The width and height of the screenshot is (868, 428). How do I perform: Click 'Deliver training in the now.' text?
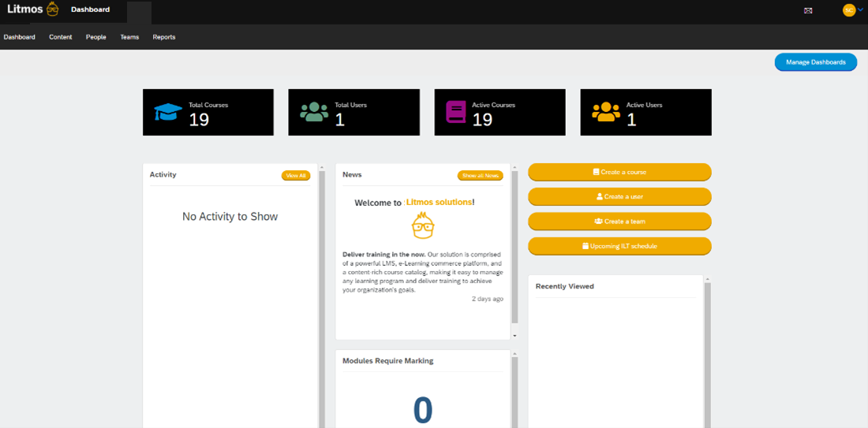click(384, 255)
